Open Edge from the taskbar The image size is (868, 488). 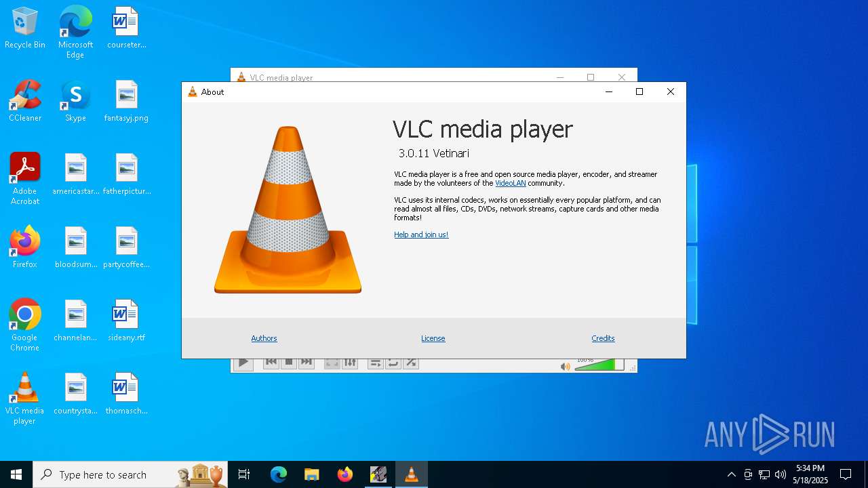coord(279,474)
